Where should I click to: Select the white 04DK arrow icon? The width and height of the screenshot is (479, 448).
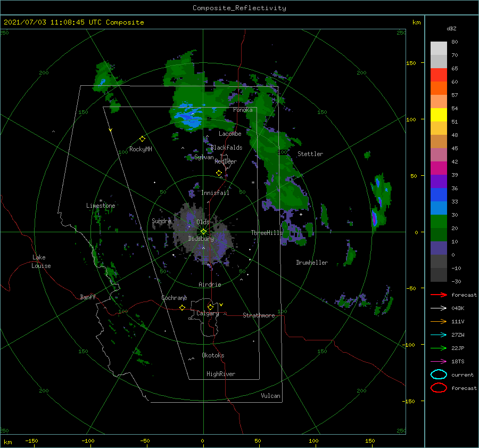click(x=439, y=308)
